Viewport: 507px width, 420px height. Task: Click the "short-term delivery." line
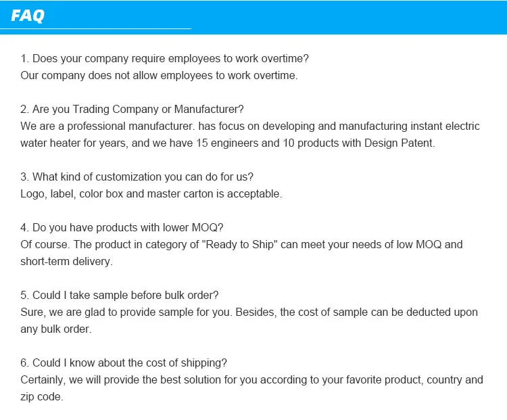pos(66,262)
